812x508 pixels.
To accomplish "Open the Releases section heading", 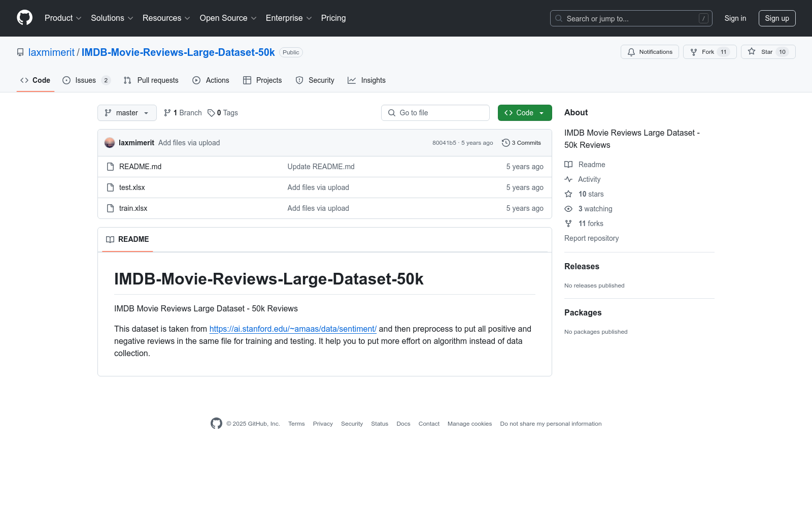I will point(582,266).
